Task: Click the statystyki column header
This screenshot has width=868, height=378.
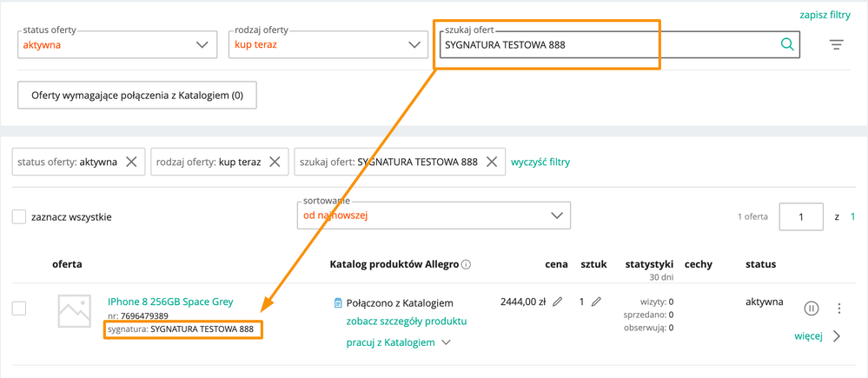Action: pyautogui.click(x=649, y=264)
